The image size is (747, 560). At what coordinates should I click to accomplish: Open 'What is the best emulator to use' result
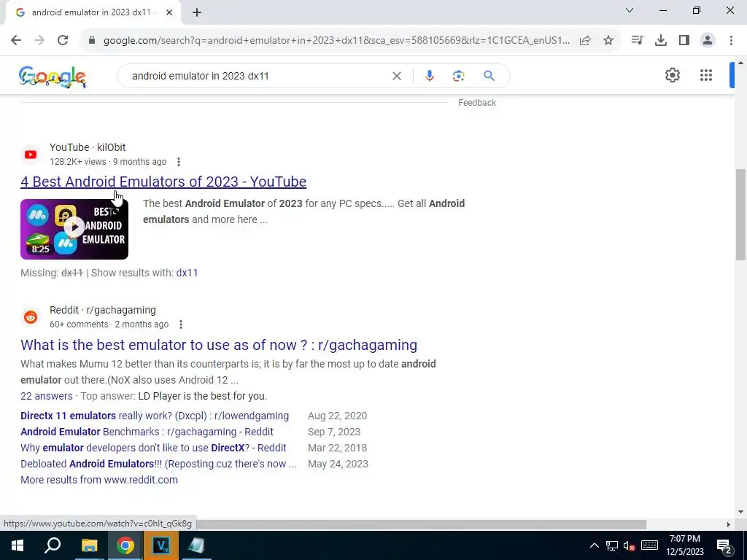click(x=219, y=345)
